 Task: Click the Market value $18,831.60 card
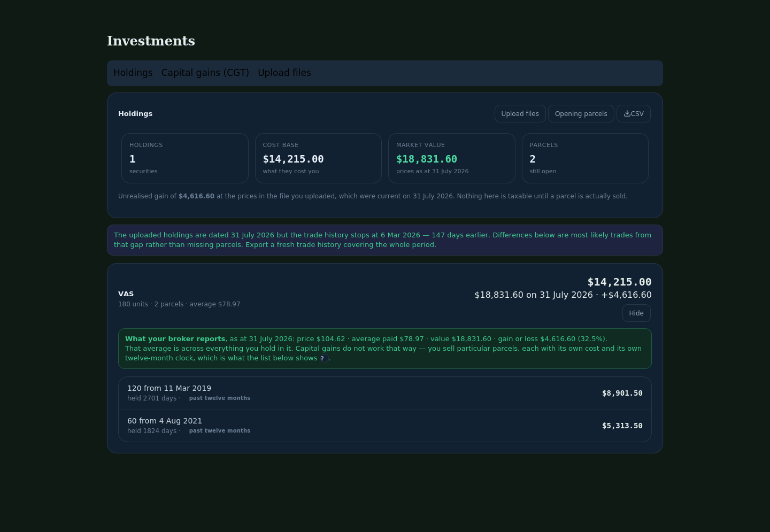[452, 158]
